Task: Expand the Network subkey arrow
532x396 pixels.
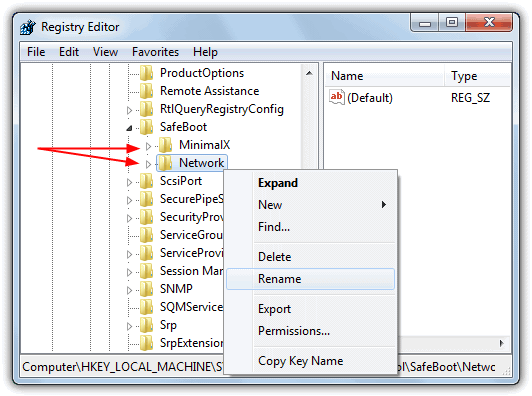Action: pos(148,164)
